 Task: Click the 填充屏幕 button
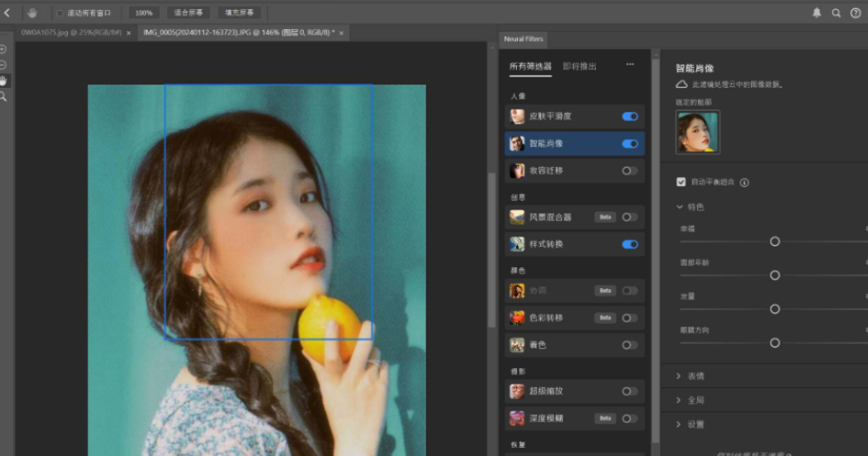[x=239, y=12]
